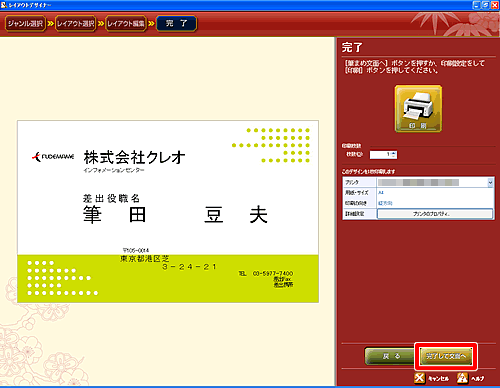This screenshot has height=388, width=500.
Task: Expand the プリンタ dropdown arrow
Action: (490, 182)
